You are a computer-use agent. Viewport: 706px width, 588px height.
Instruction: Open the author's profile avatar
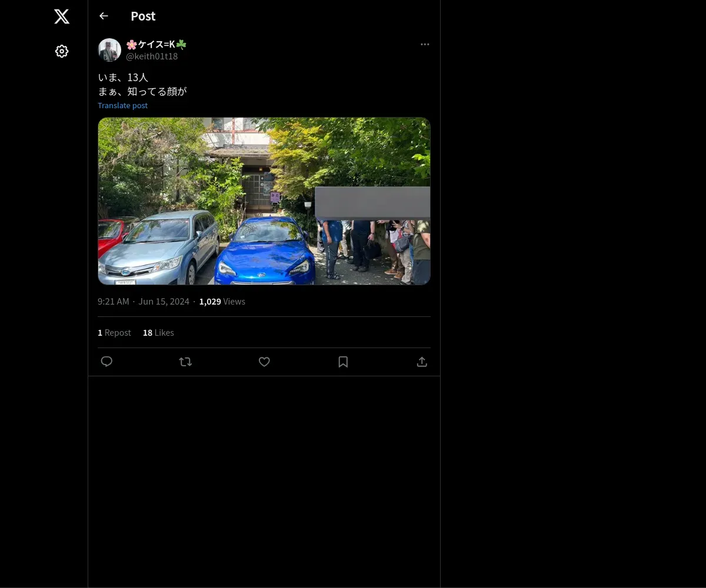tap(109, 50)
